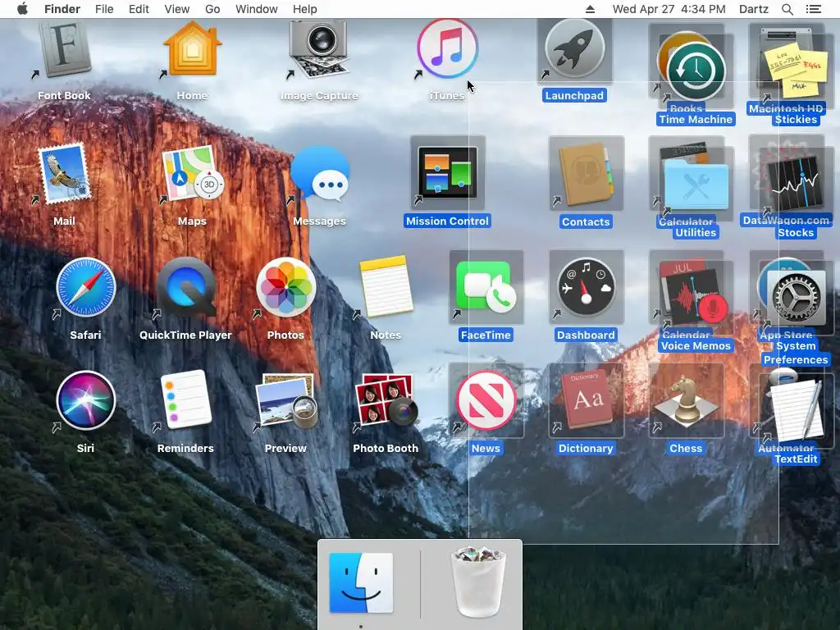The height and width of the screenshot is (630, 840).
Task: Select the Reminders list icon
Action: (x=186, y=399)
